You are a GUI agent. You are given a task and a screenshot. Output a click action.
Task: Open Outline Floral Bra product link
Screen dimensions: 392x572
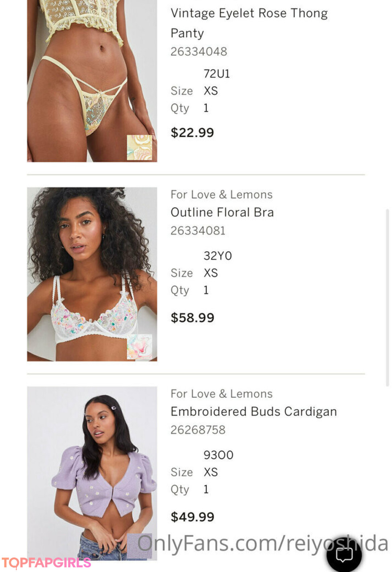(x=222, y=212)
